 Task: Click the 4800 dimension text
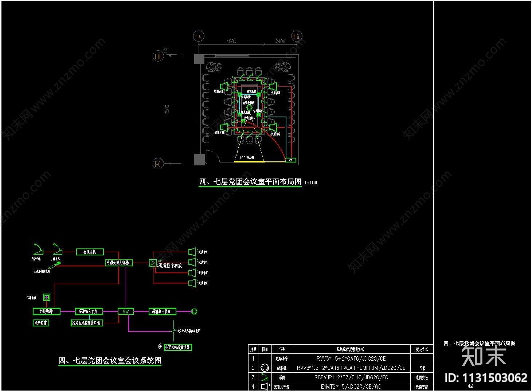click(231, 42)
